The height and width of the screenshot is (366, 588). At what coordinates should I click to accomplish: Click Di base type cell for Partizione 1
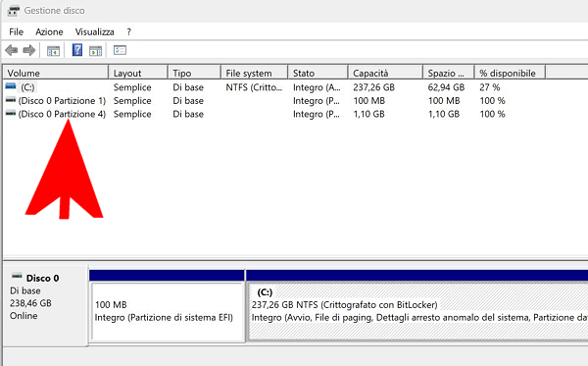tap(188, 101)
